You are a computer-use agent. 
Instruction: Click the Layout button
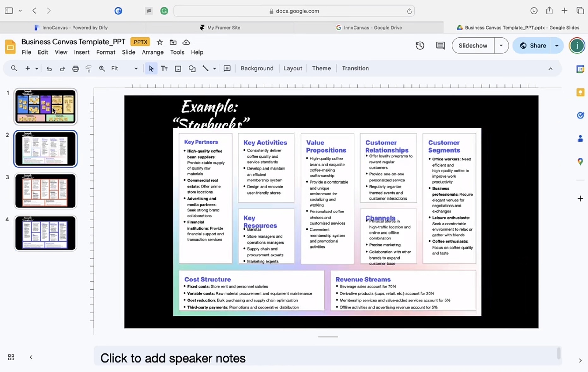click(x=293, y=68)
